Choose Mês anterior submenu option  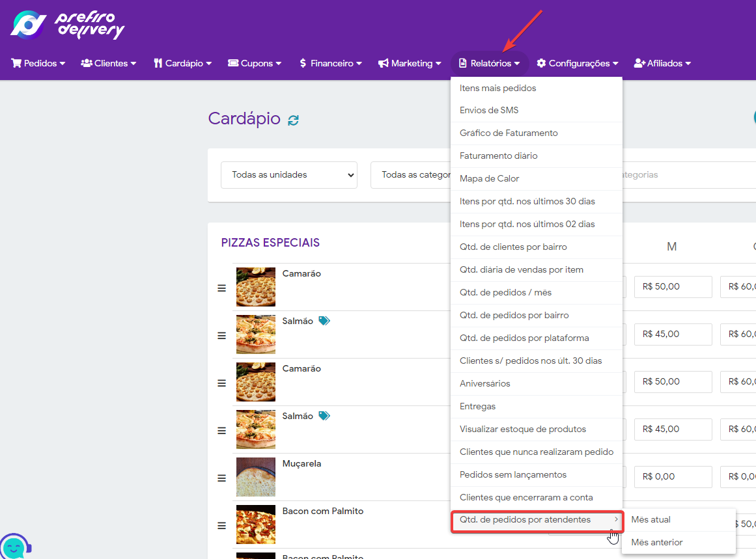[657, 543]
